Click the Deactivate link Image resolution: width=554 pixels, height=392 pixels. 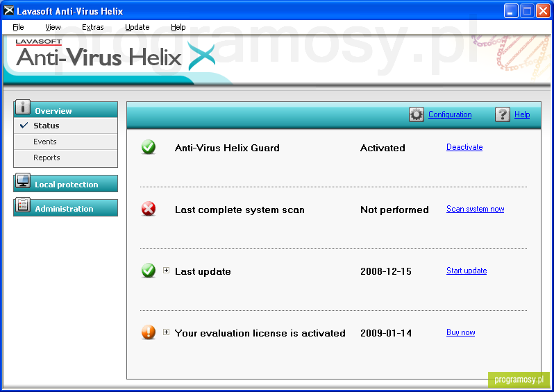click(464, 147)
